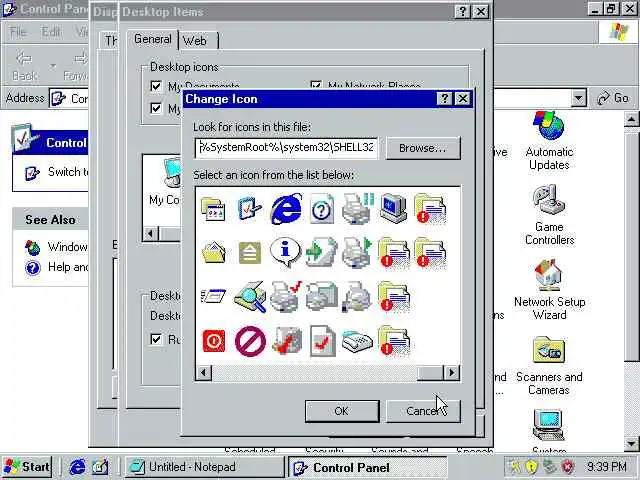Choose the document with green arrow icon
640x480 pixels.
(322, 253)
